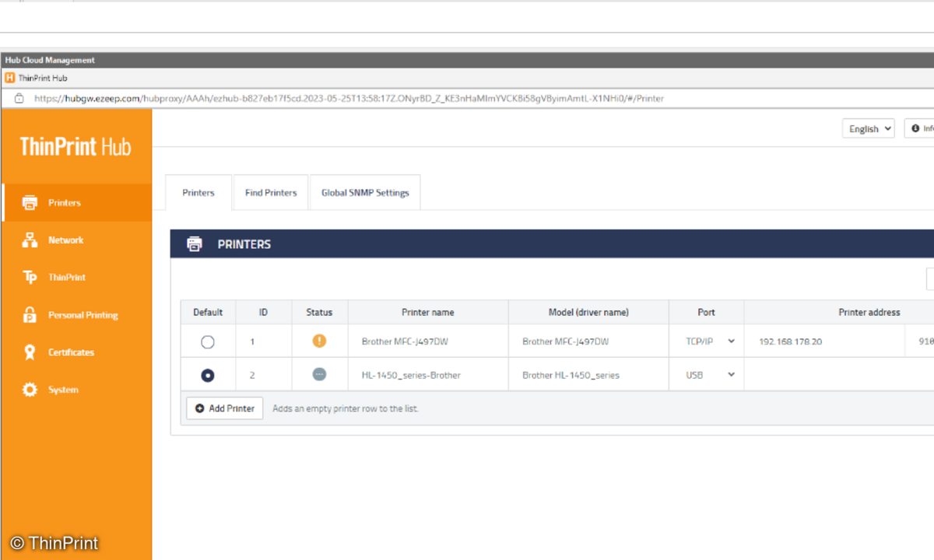
Task: Edit printer name Brother MFC-J497DW field
Action: coord(428,341)
